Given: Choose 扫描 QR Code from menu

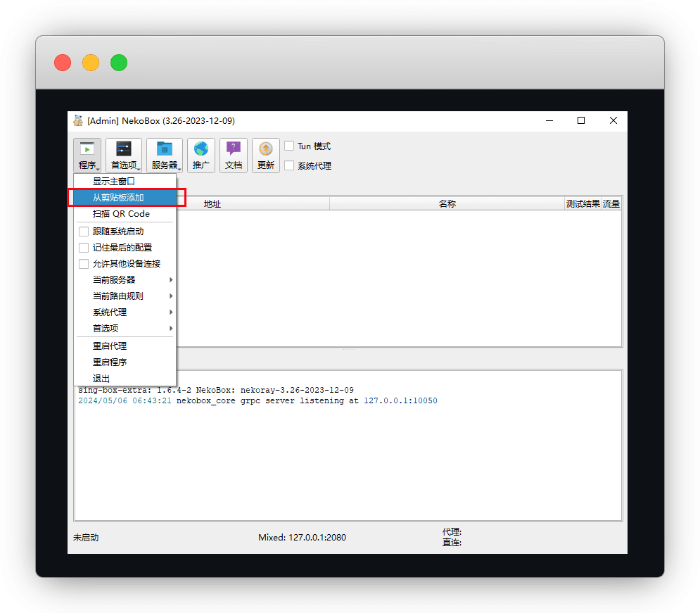Looking at the screenshot, I should [121, 214].
